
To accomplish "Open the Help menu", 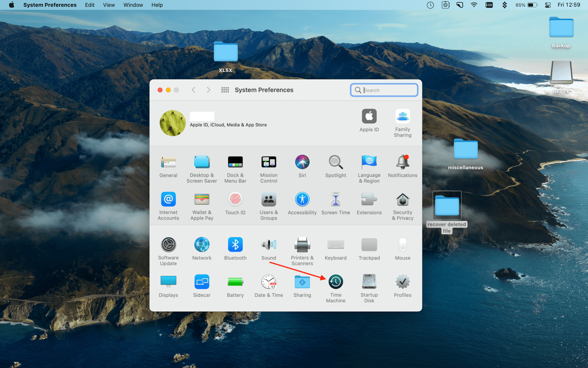I will [157, 5].
